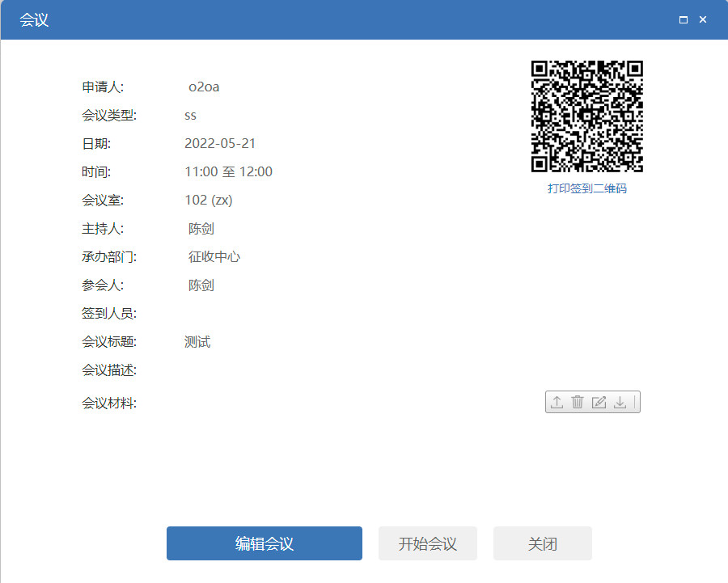The height and width of the screenshot is (583, 728).
Task: Select the applicant value o2oa
Action: (204, 87)
